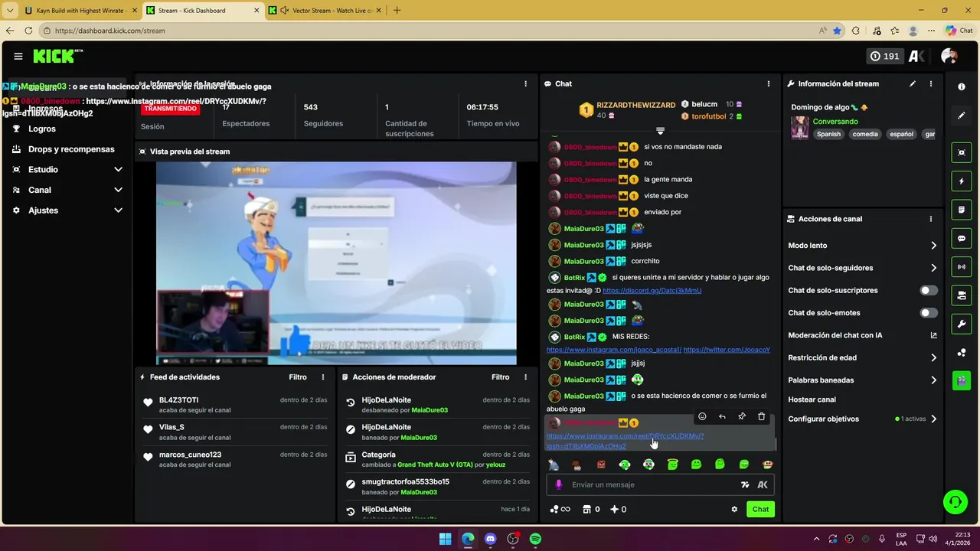Click the green clapperboard icon in sidebar
Screen dimensions: 980x551
click(x=962, y=380)
